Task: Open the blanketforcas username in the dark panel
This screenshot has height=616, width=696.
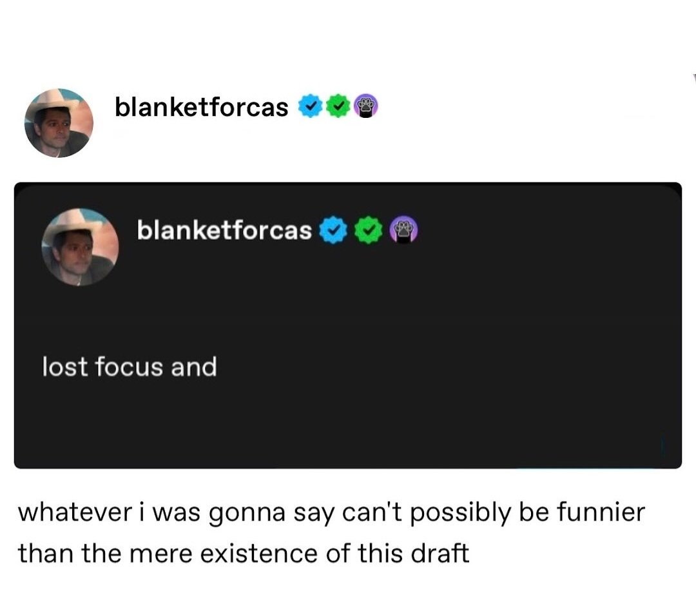Action: point(224,230)
